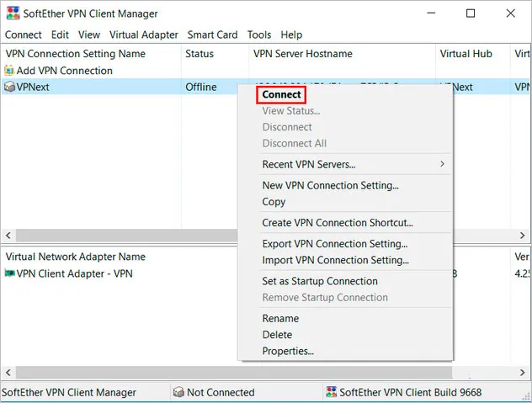Open the Virtual Adapter menu
This screenshot has height=403, width=532.
(144, 34)
